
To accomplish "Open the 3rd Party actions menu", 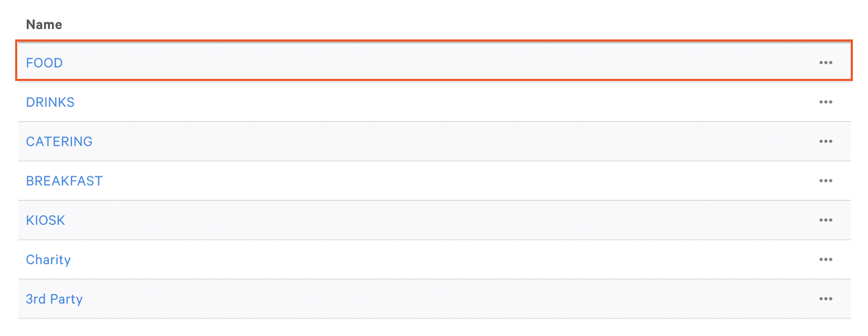I will tap(825, 298).
